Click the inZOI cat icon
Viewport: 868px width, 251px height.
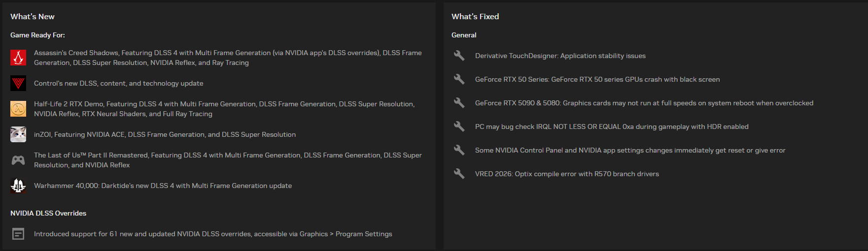(x=18, y=134)
